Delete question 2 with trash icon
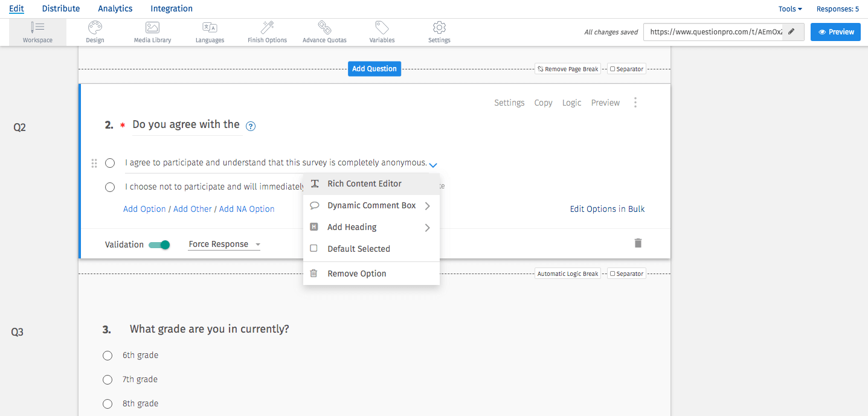 (638, 243)
